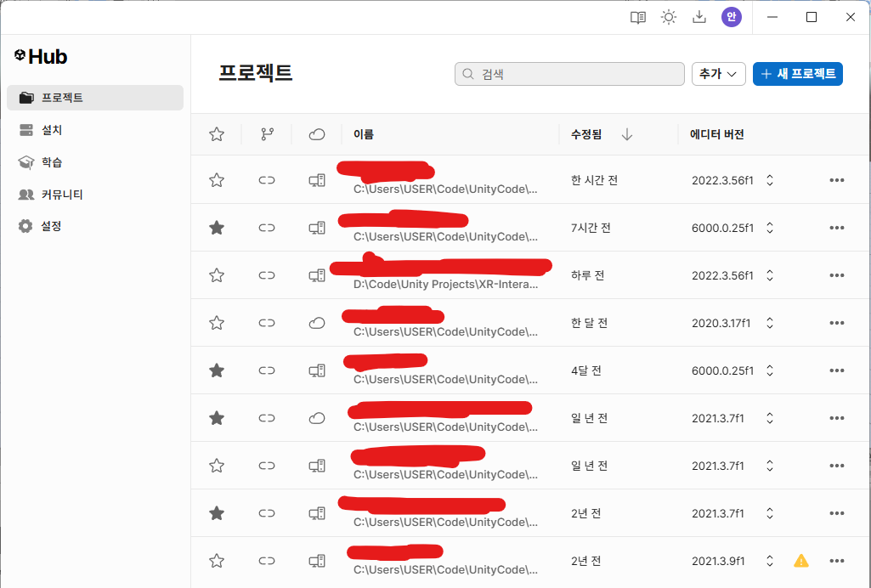871x588 pixels.
Task: Click local computer icon in 4달 전 row
Action: [317, 370]
